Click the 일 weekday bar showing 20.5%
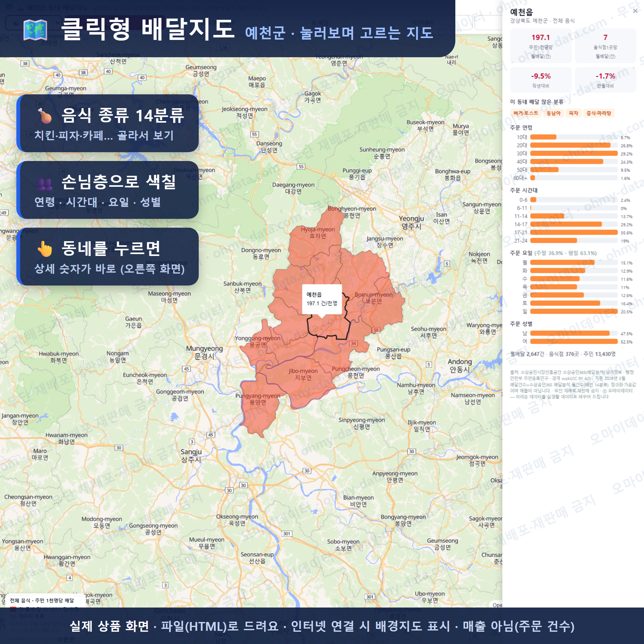Image resolution: width=644 pixels, height=644 pixels. click(x=574, y=311)
